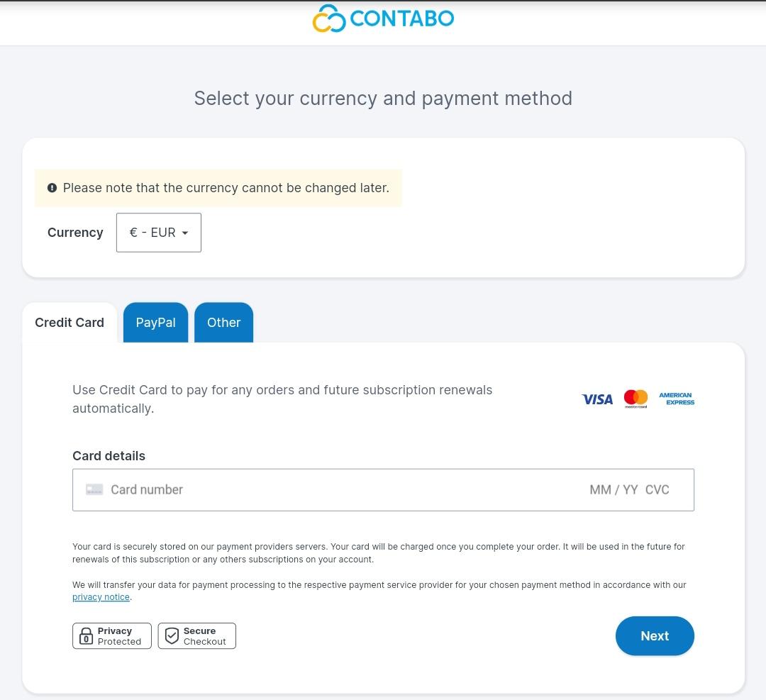Click the MM / YY expiry field
This screenshot has width=766, height=700.
(x=614, y=489)
